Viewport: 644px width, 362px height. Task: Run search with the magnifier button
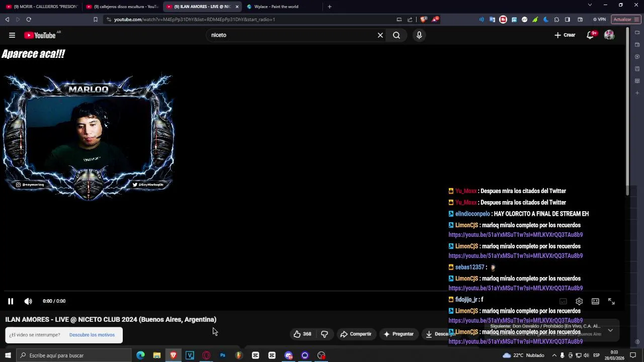tap(396, 35)
